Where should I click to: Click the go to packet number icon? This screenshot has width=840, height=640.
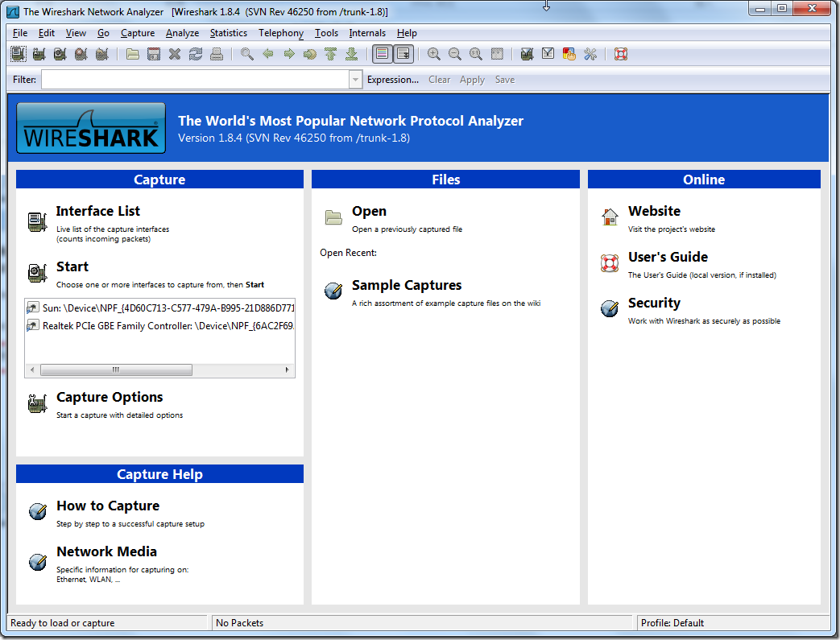tap(309, 54)
